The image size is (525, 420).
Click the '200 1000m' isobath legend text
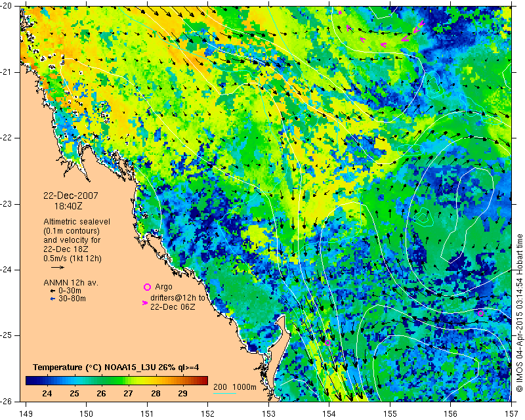235,387
